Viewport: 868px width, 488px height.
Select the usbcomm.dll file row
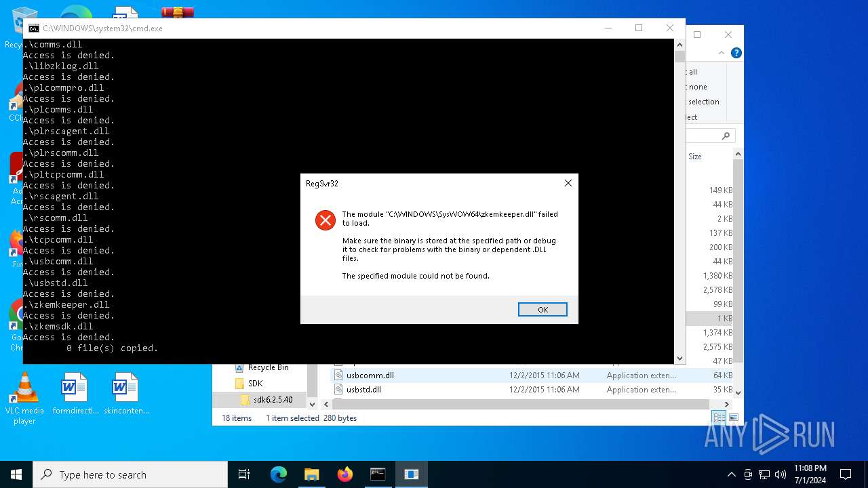pyautogui.click(x=533, y=375)
